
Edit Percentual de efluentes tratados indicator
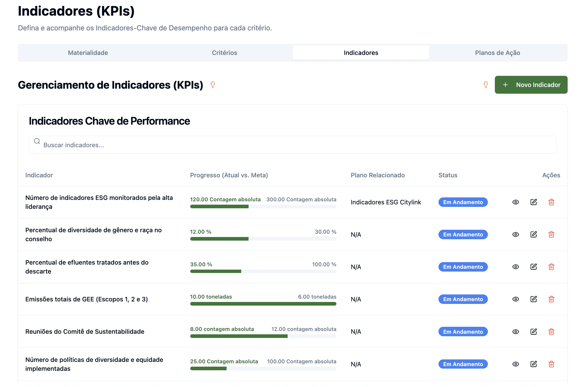click(x=533, y=267)
